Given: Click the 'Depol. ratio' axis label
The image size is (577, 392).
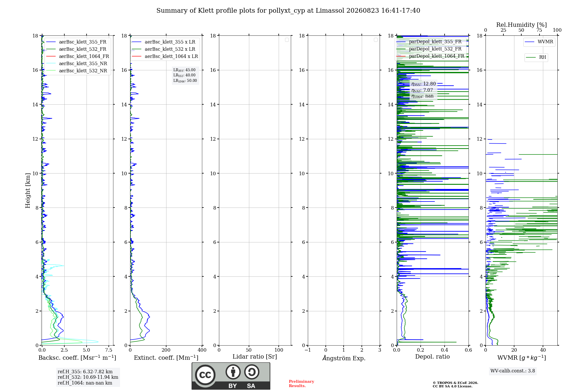Looking at the screenshot, I should pyautogui.click(x=432, y=357).
